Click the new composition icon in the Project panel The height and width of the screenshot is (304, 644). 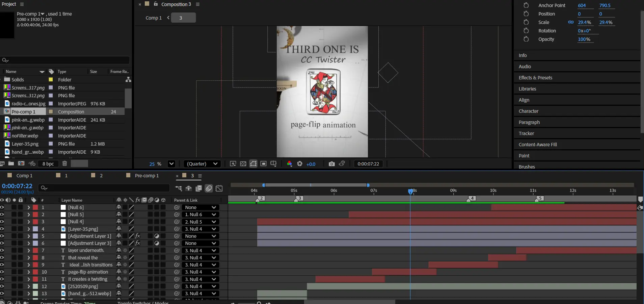point(21,163)
